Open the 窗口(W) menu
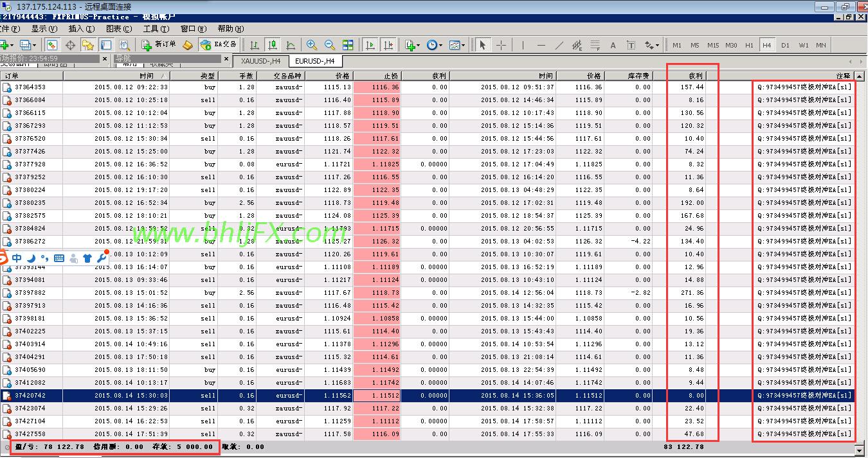The image size is (868, 458). pyautogui.click(x=193, y=29)
